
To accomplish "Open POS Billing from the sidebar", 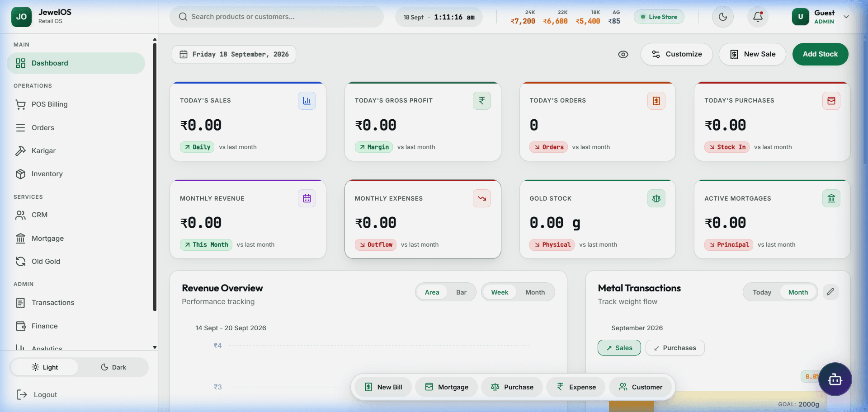I will coord(76,104).
